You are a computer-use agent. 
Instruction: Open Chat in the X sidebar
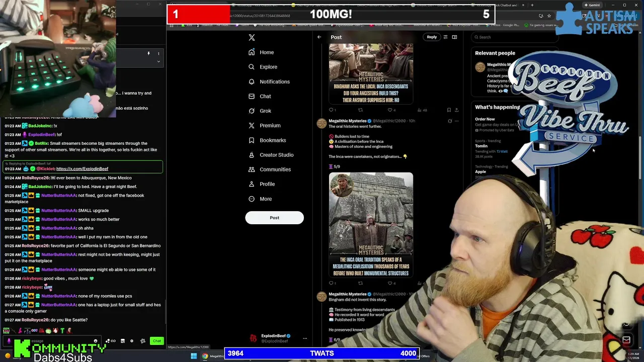pyautogui.click(x=260, y=96)
